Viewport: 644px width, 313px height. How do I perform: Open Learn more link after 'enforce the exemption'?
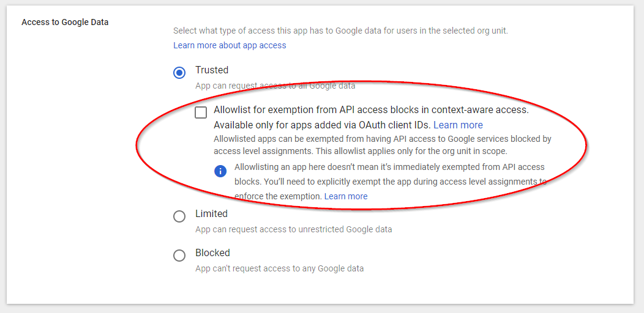346,196
